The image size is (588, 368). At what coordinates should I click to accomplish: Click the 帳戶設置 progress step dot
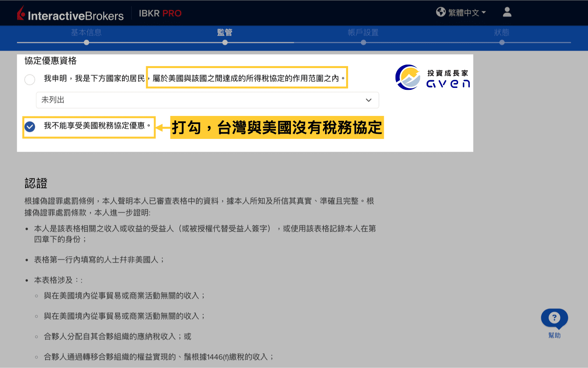[x=363, y=42]
